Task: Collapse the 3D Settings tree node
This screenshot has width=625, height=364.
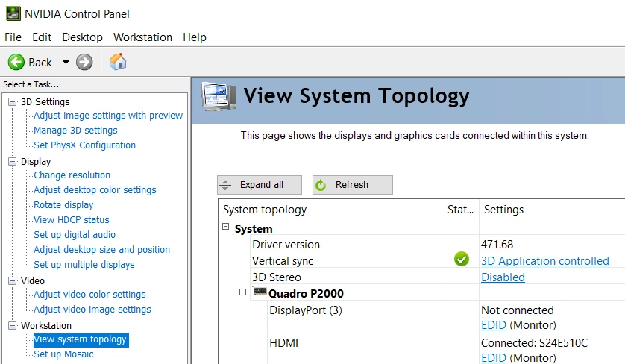Action: 13,101
